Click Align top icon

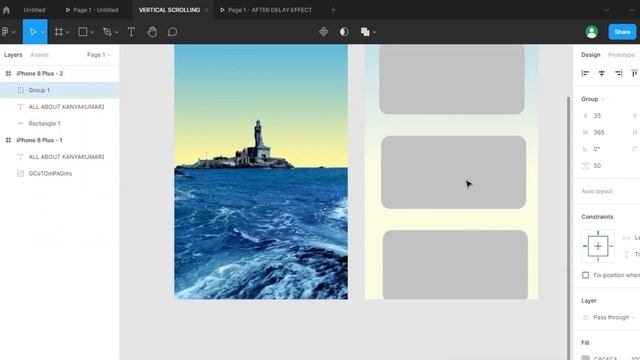pos(634,73)
